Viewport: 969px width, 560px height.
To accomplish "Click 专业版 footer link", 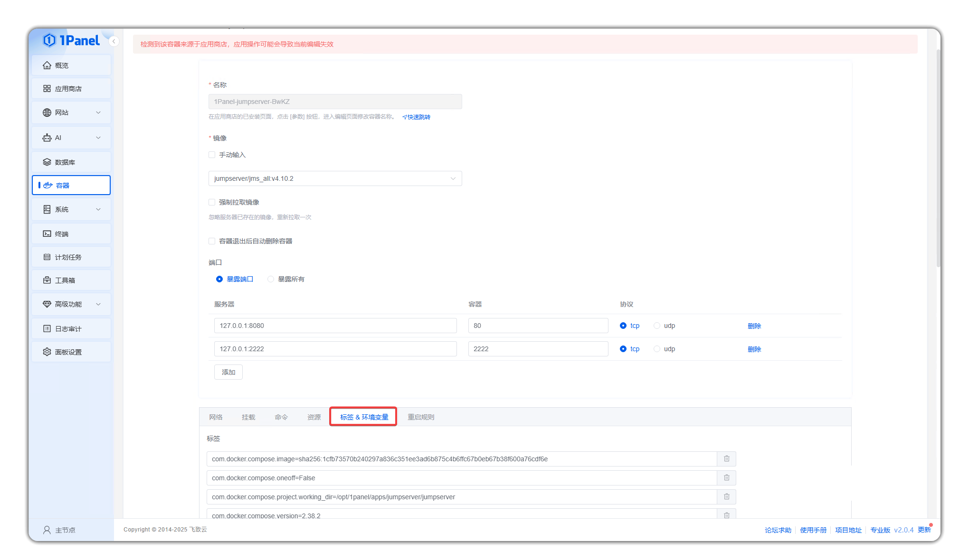I will 880,530.
